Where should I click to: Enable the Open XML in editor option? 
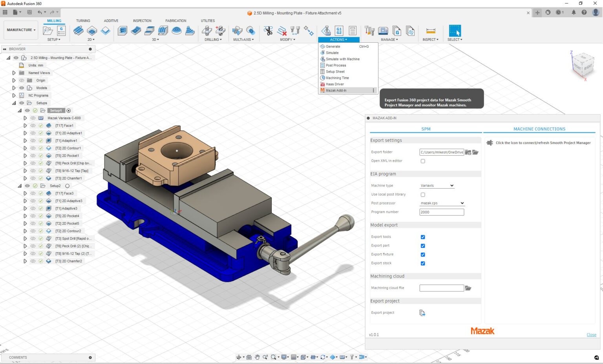[422, 161]
